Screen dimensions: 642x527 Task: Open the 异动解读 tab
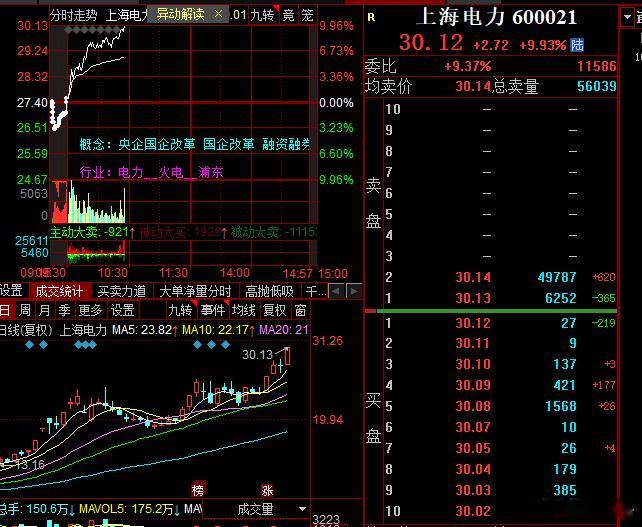[181, 15]
